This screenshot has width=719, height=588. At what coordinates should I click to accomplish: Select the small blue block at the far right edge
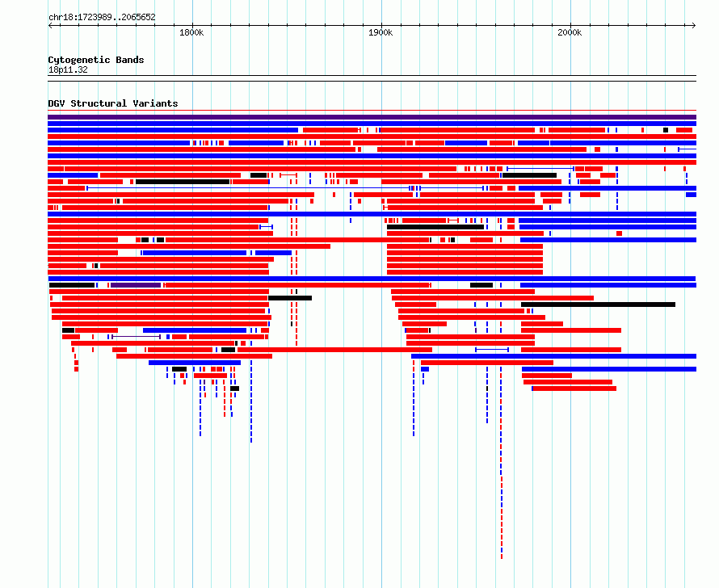[x=691, y=195]
